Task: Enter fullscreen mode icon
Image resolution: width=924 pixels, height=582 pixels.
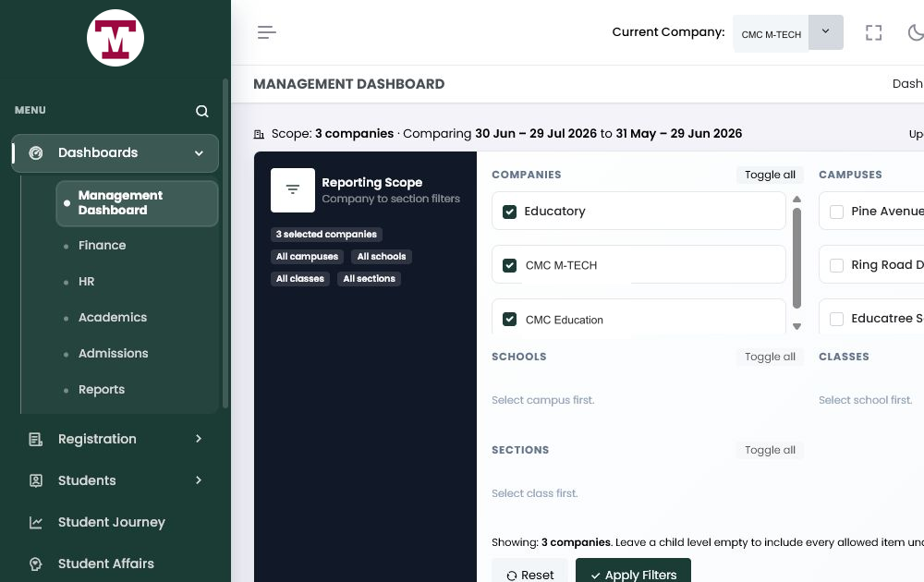Action: tap(874, 32)
